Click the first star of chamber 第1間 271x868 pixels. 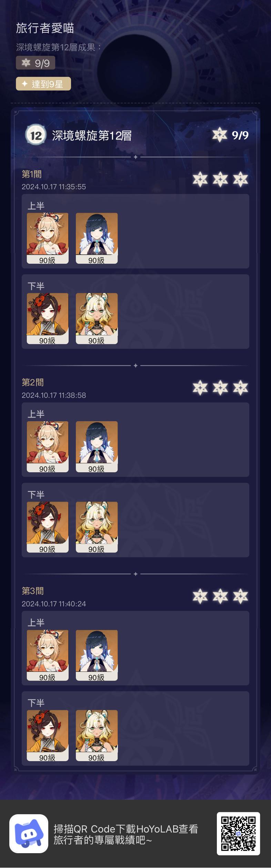point(200,179)
